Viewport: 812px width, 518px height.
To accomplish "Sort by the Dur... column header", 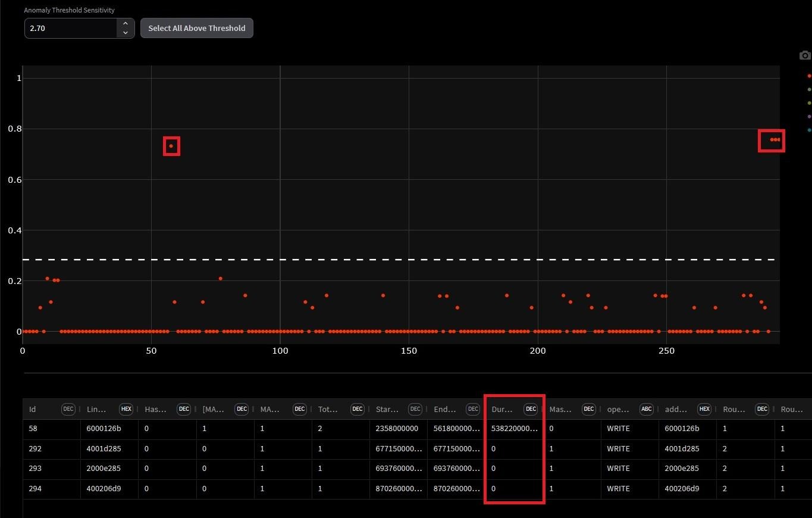I will click(x=502, y=409).
